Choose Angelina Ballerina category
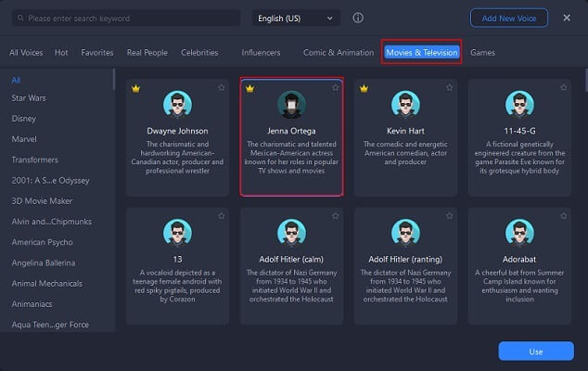This screenshot has height=371, width=588. tap(43, 263)
